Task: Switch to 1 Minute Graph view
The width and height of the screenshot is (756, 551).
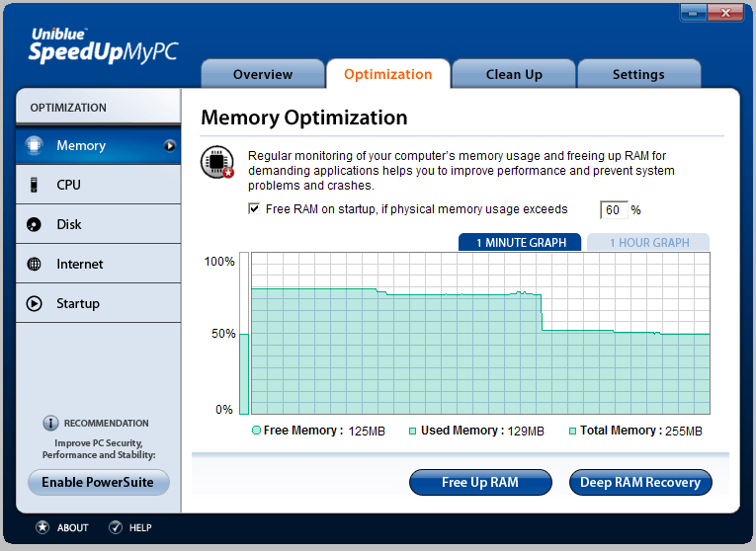Action: tap(520, 243)
